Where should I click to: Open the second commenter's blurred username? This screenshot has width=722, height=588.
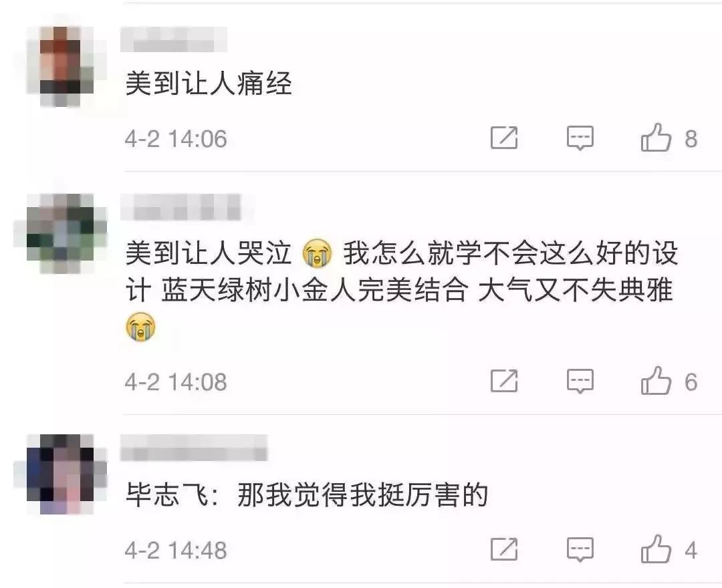tap(181, 207)
